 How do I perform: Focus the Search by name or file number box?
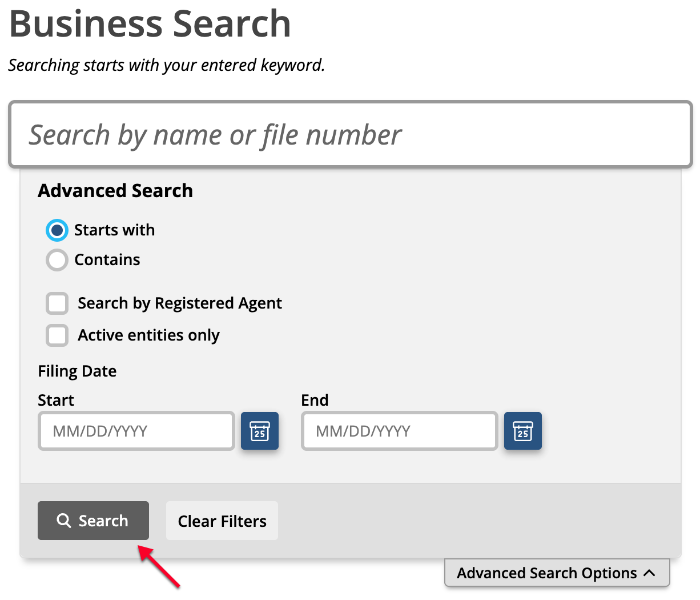[x=351, y=135]
